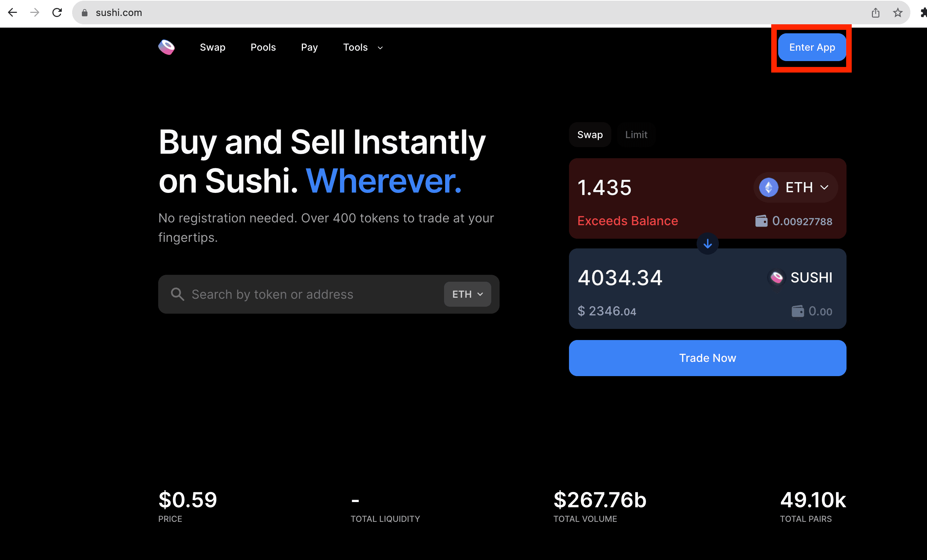Click the Enter App button
Viewport: 927px width, 560px height.
[812, 47]
